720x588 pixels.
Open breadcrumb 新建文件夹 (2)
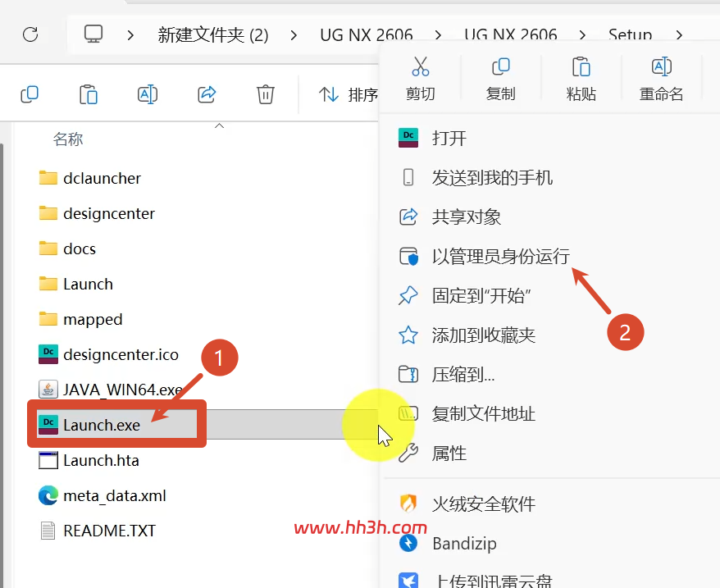[x=213, y=35]
